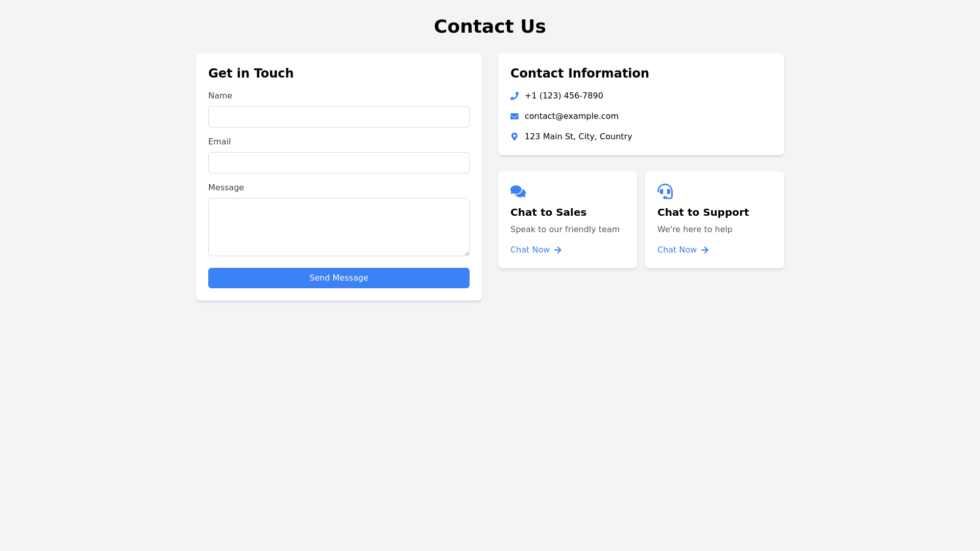Click the Name field label

[x=220, y=96]
